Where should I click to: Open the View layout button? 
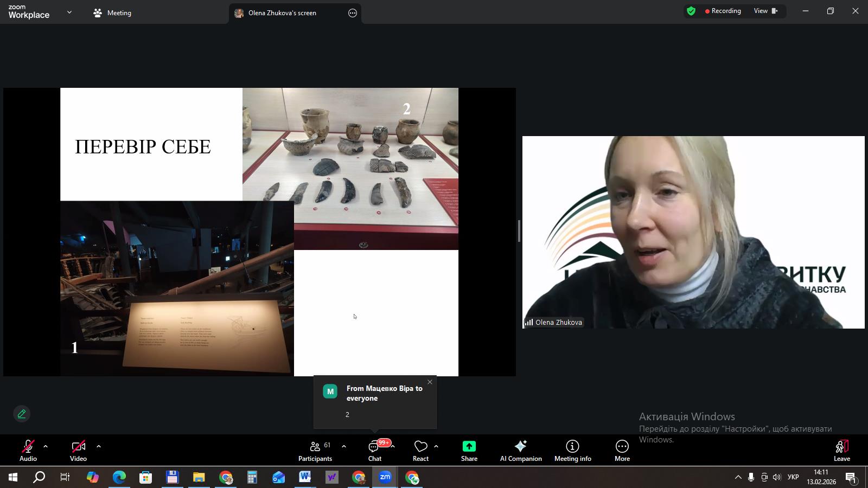click(x=765, y=11)
